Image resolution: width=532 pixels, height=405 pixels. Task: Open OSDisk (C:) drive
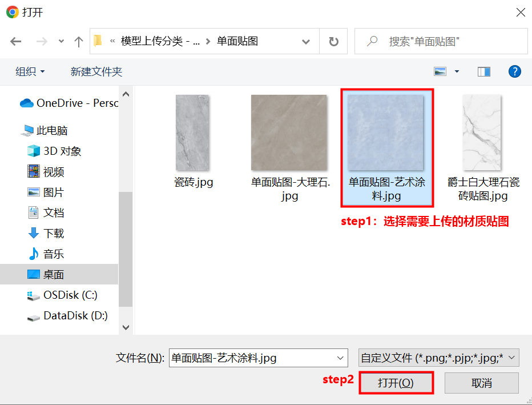(x=62, y=295)
